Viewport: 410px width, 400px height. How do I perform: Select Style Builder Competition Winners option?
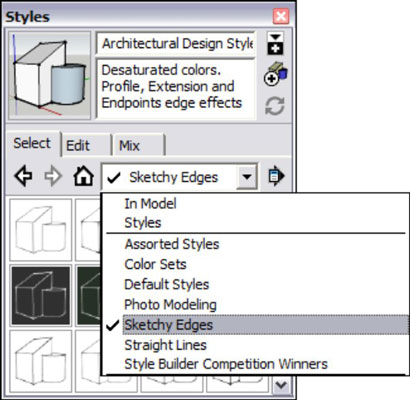pyautogui.click(x=226, y=364)
